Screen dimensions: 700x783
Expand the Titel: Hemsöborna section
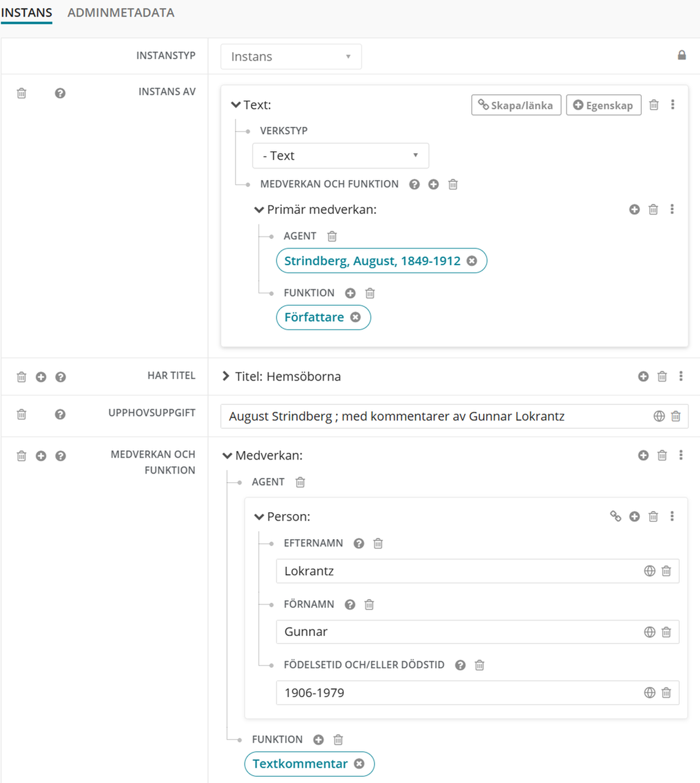226,376
